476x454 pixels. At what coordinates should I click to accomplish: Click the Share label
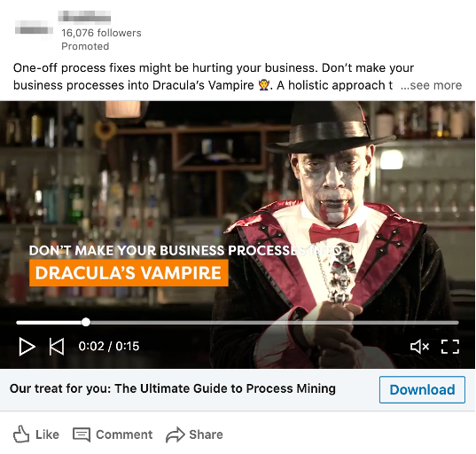click(206, 434)
